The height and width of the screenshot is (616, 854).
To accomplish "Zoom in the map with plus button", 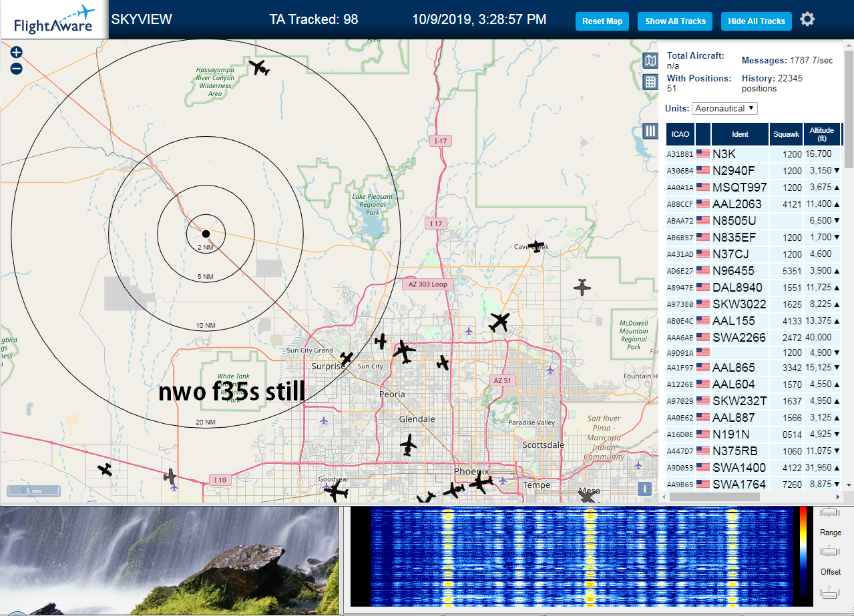I will point(17,52).
